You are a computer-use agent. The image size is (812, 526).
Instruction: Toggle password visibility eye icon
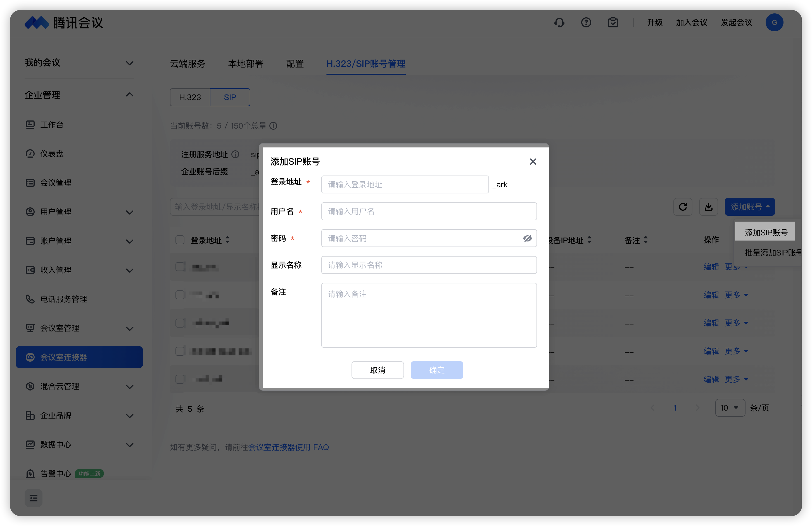(x=528, y=238)
